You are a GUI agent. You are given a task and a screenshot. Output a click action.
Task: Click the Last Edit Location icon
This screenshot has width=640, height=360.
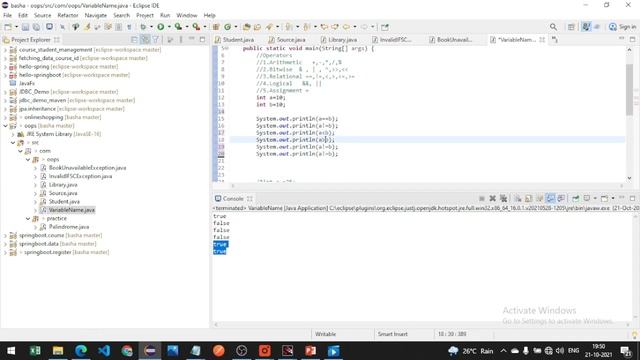(324, 27)
